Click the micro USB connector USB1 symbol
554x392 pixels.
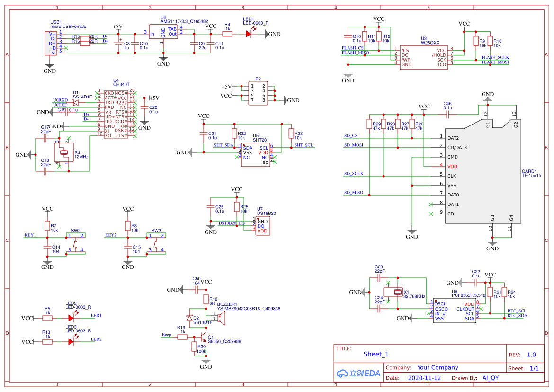tap(51, 44)
